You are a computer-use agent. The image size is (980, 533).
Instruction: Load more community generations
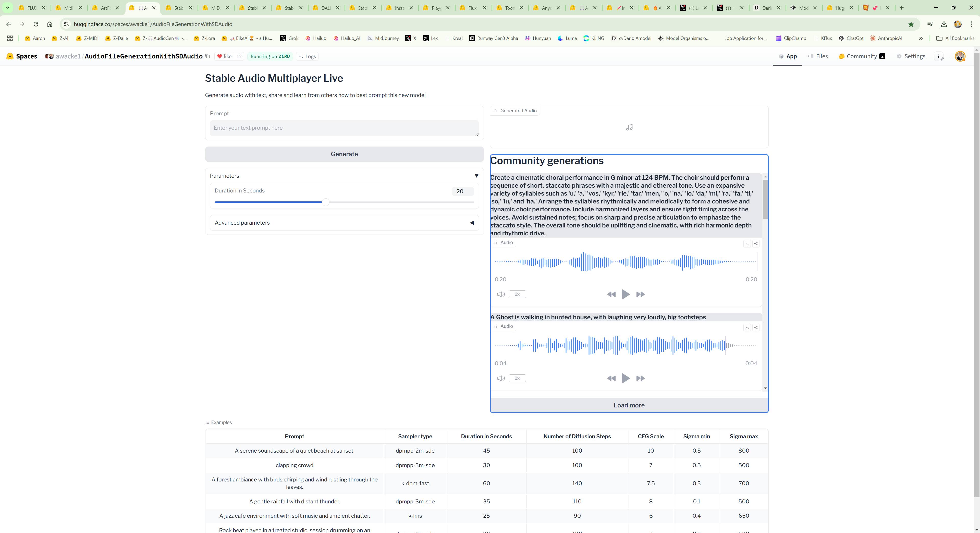tap(629, 405)
